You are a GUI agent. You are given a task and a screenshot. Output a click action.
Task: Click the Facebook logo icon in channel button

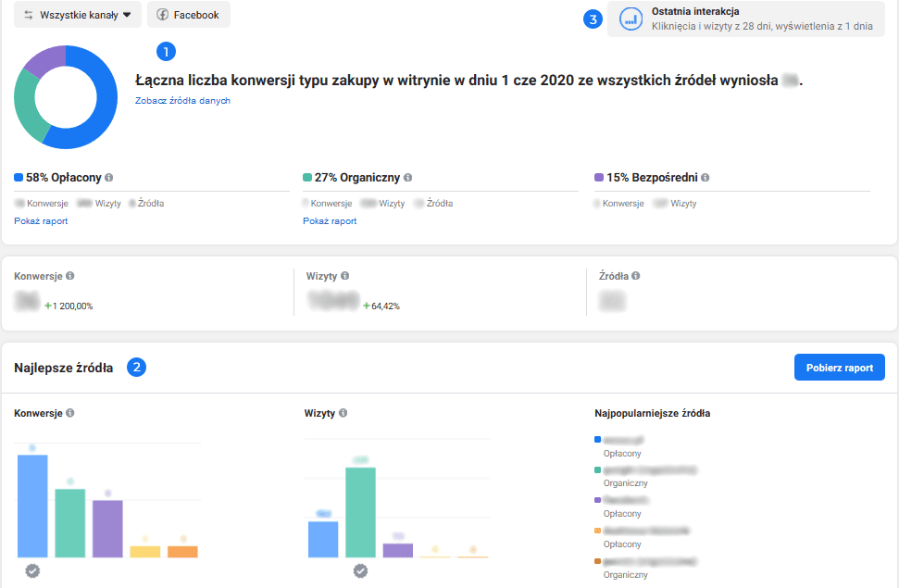point(163,14)
